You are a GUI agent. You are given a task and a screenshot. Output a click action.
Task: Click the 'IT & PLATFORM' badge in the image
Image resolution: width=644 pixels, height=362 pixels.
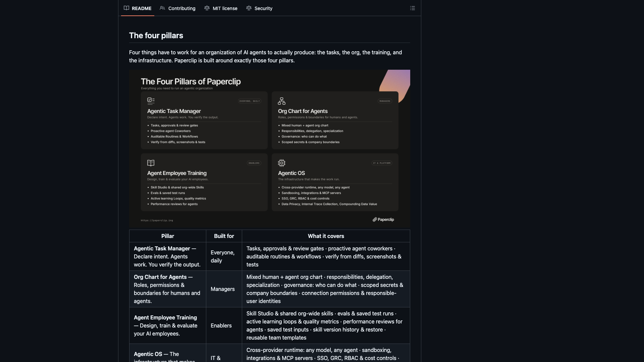(x=382, y=163)
